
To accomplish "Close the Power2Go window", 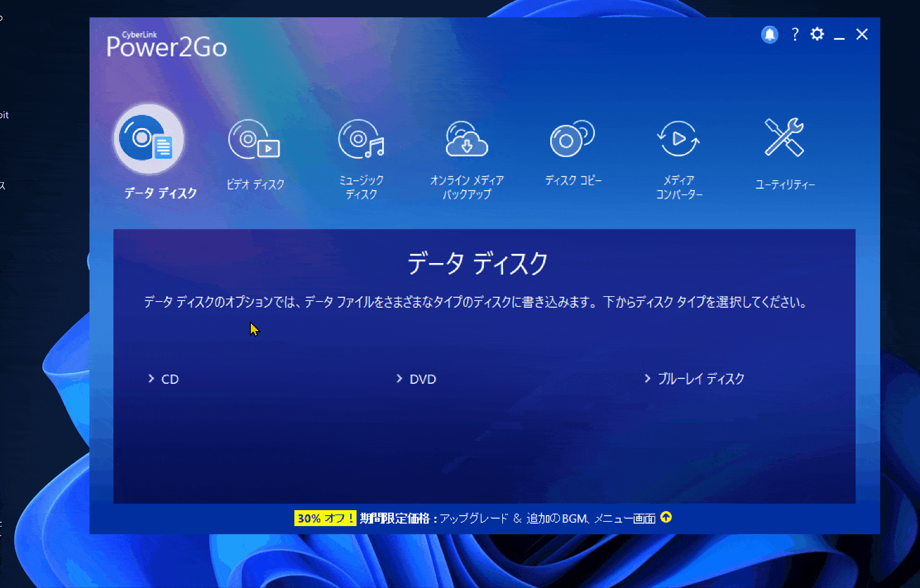I will (x=862, y=34).
